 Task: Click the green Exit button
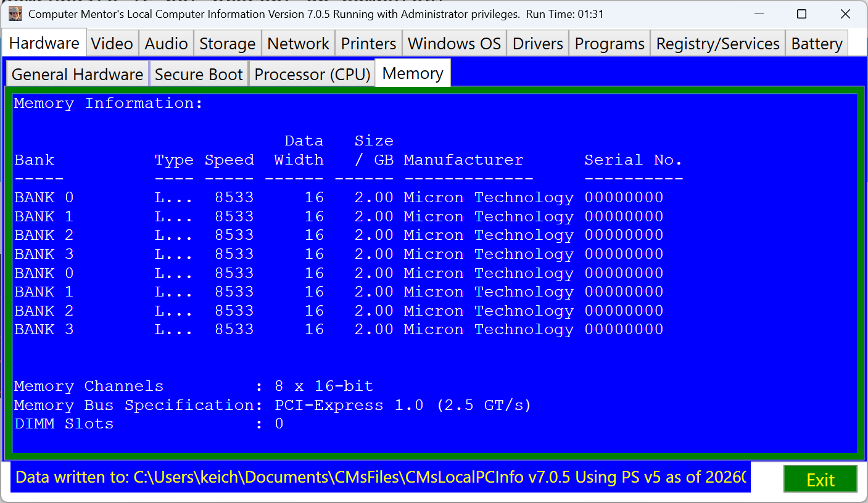820,479
